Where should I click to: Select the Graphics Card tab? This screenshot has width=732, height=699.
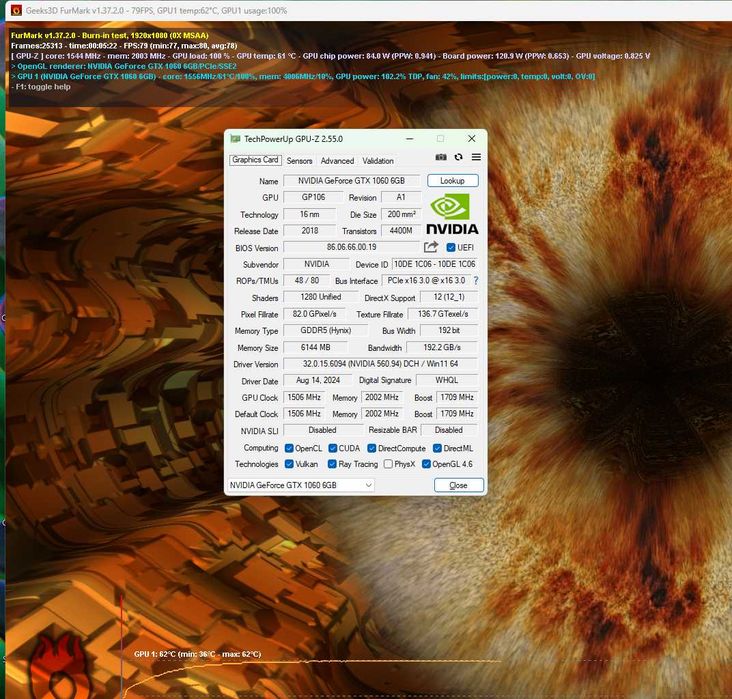pyautogui.click(x=255, y=160)
